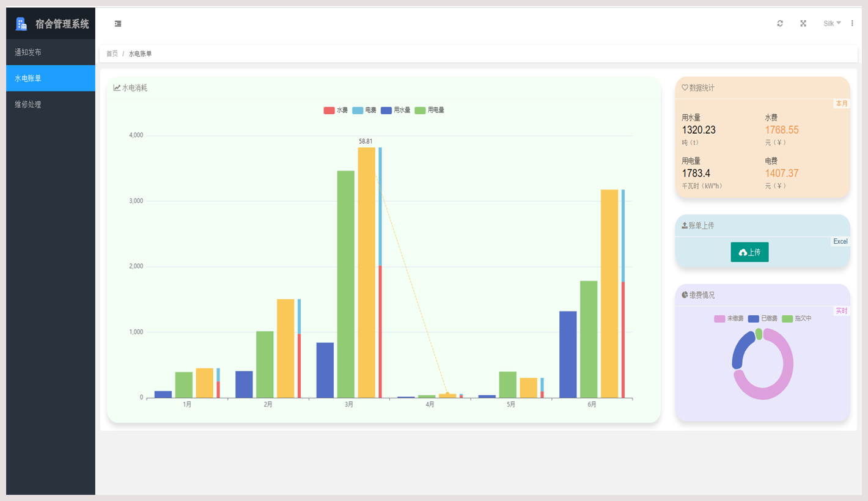Toggle the 用电量 legend series

[x=430, y=111]
